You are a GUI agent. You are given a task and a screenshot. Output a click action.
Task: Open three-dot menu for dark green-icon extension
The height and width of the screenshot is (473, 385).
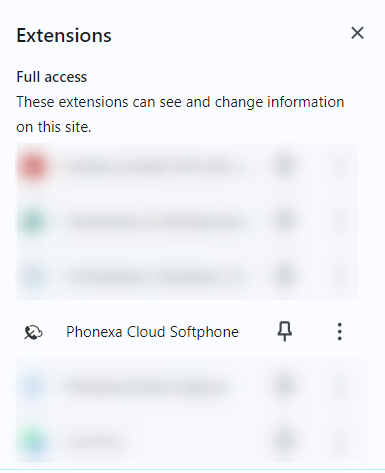pos(339,221)
